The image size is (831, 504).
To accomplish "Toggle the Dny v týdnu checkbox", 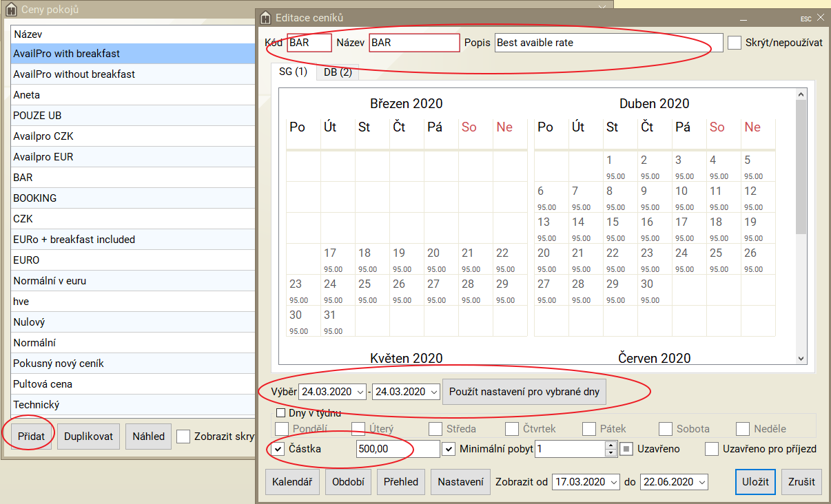I will point(280,413).
